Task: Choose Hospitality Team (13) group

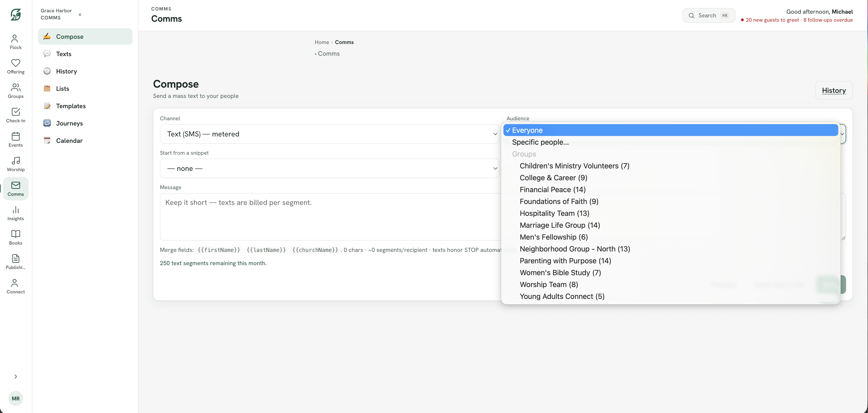Action: pos(671,213)
